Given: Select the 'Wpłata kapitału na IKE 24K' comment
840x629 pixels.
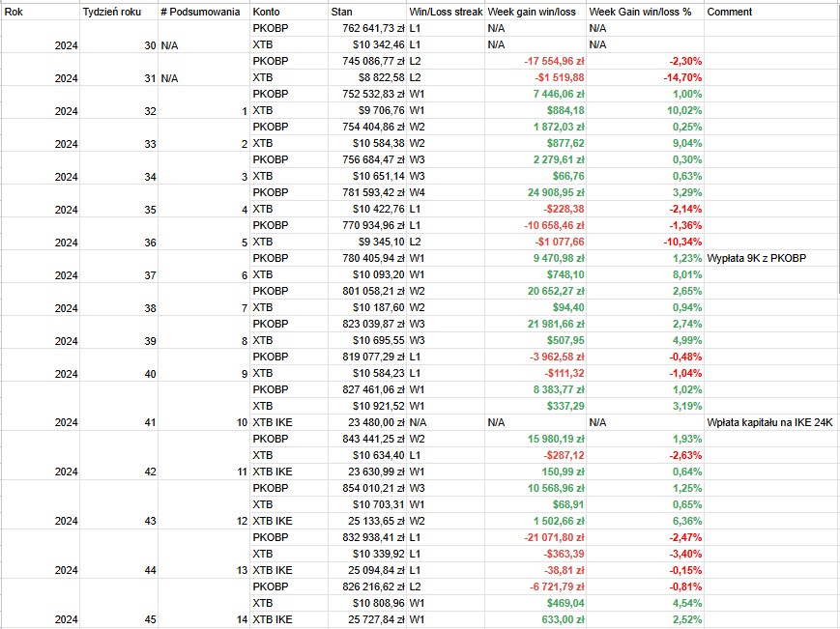Looking at the screenshot, I should tap(772, 422).
